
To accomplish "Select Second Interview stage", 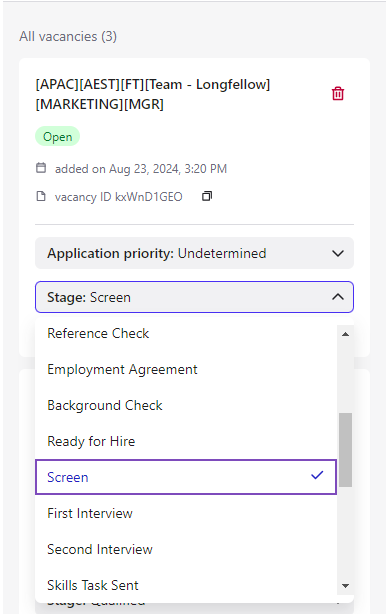I will (x=186, y=549).
